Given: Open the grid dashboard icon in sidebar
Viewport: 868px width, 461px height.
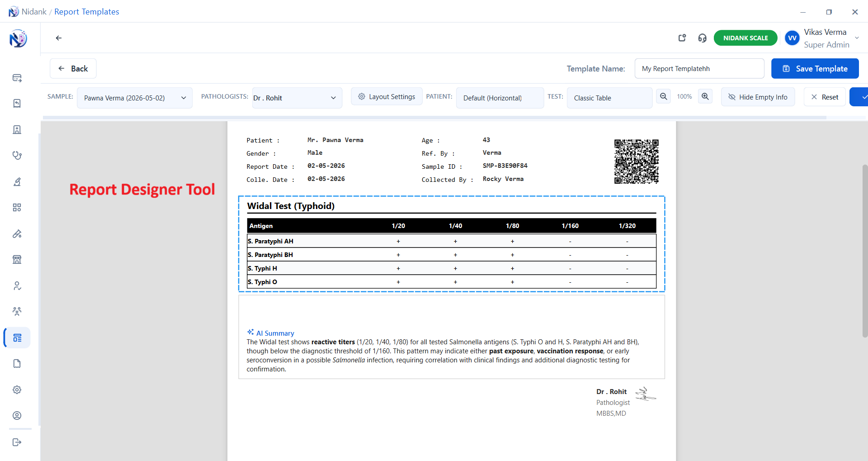Looking at the screenshot, I should 17,208.
